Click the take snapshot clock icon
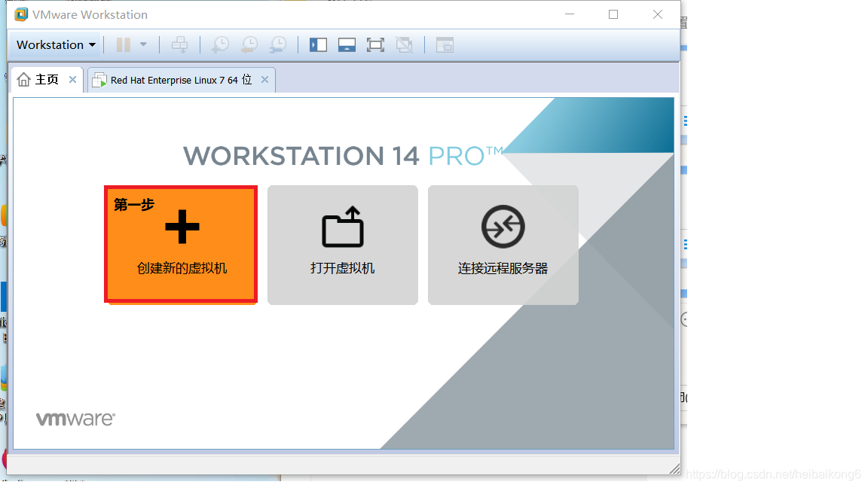The image size is (868, 488). (x=220, y=45)
